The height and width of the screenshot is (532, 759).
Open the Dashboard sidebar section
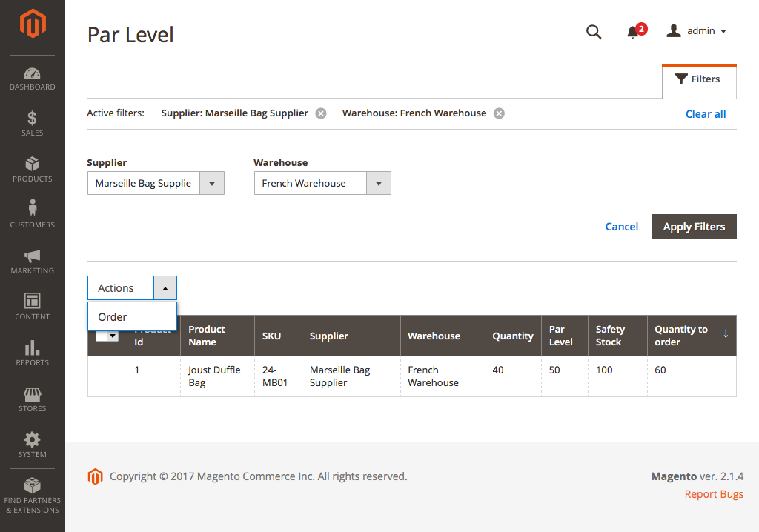click(33, 79)
